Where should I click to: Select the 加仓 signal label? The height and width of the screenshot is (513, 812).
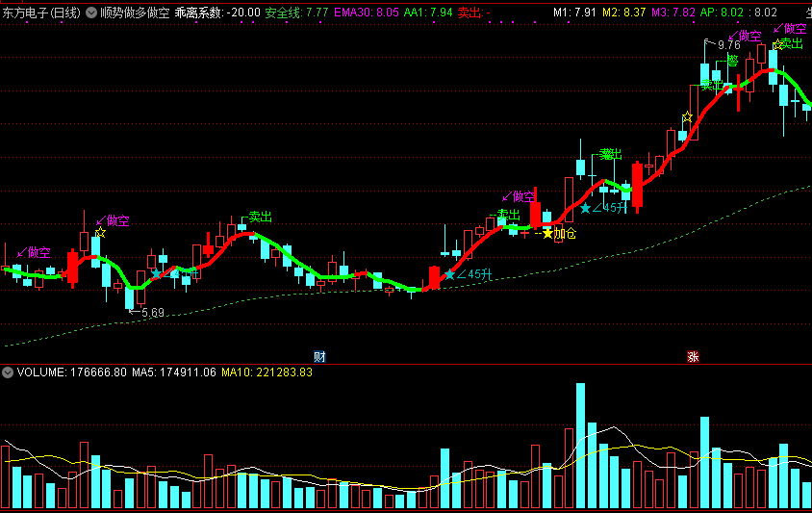pos(565,234)
